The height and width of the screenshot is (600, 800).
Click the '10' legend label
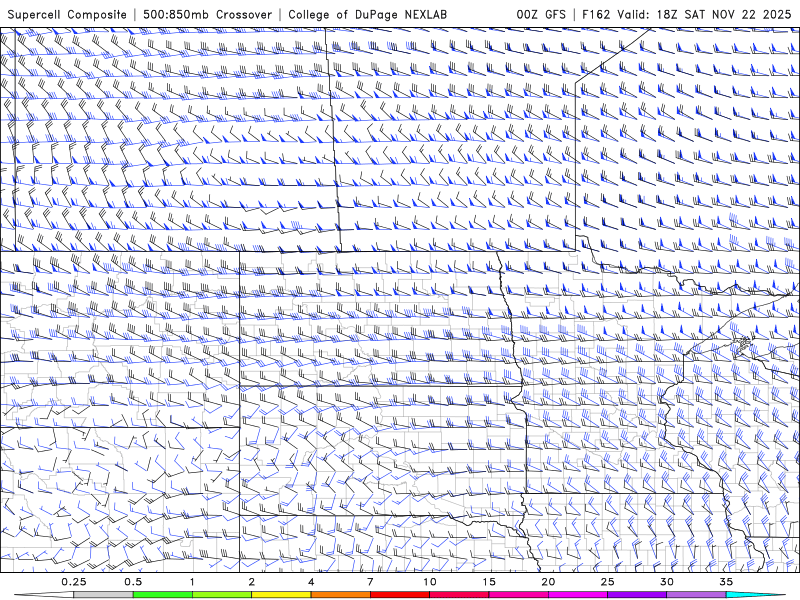click(x=430, y=582)
